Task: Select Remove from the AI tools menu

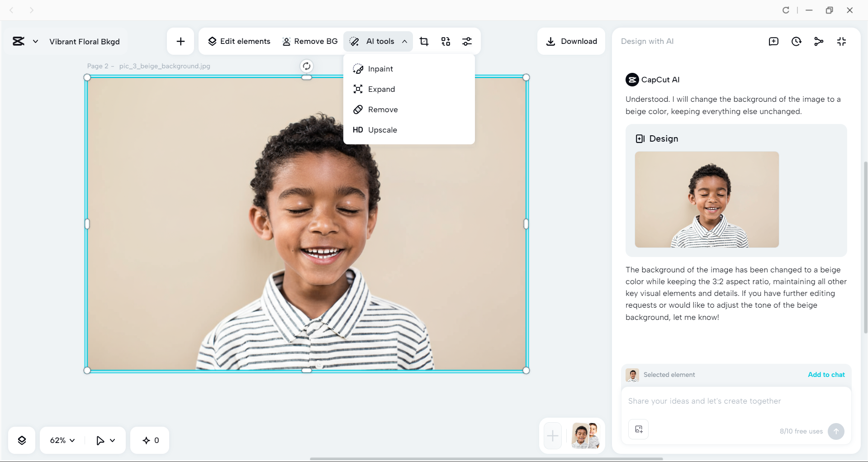Action: pyautogui.click(x=383, y=110)
